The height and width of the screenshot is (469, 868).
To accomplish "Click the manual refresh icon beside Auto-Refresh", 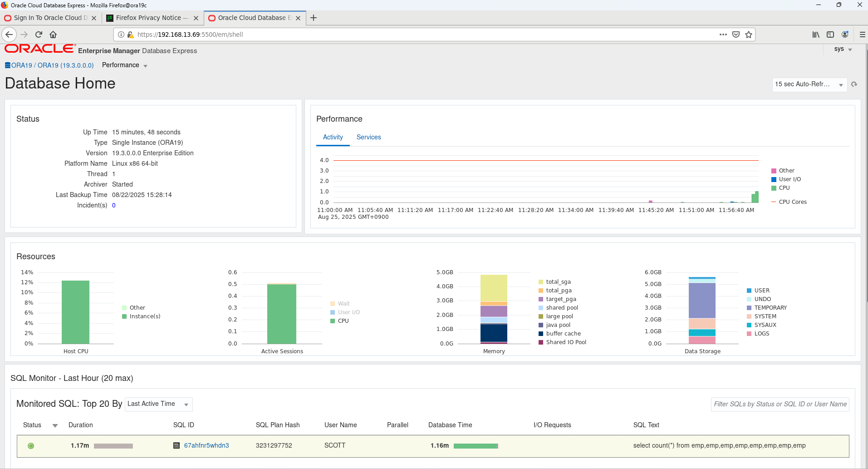I will (x=854, y=84).
